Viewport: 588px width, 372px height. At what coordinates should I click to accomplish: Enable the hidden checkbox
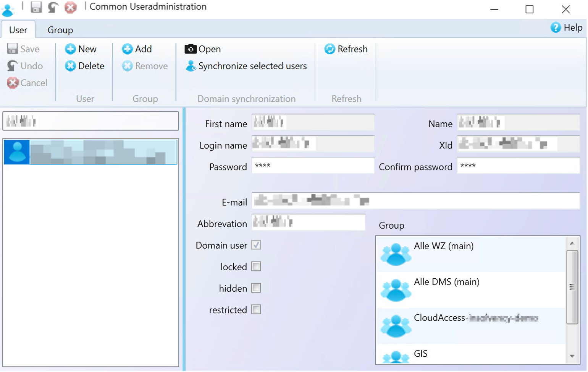(256, 288)
